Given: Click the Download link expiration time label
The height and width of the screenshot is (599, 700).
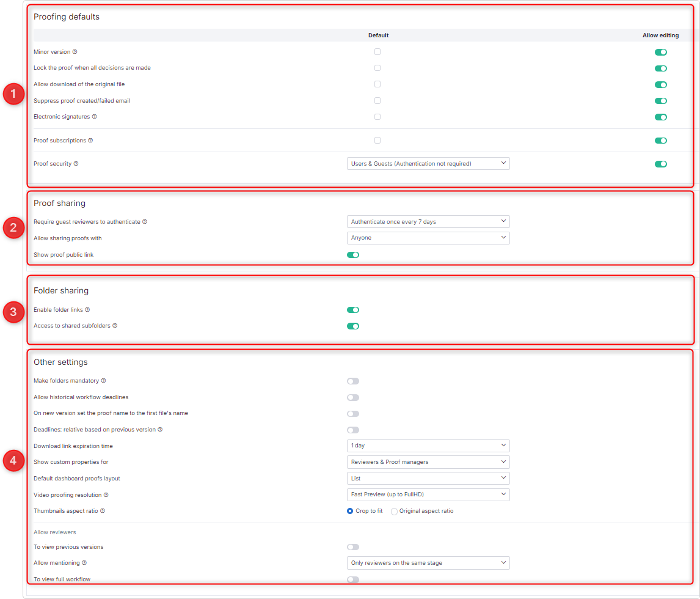Looking at the screenshot, I should [x=73, y=446].
